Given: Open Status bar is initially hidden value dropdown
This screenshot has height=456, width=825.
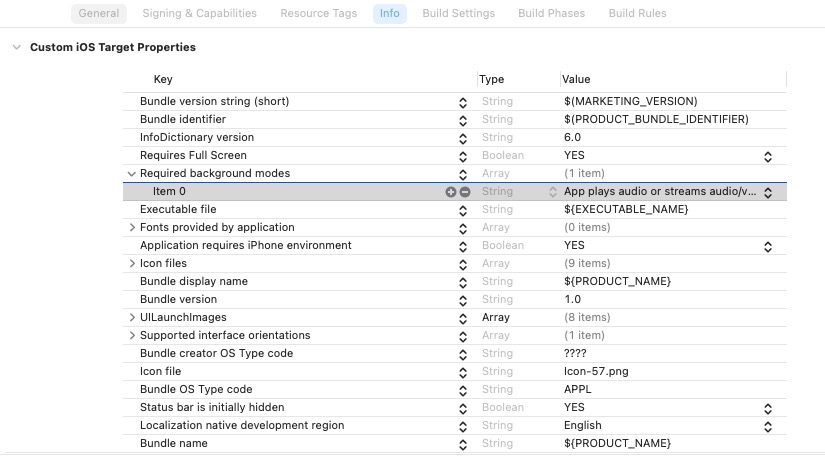Looking at the screenshot, I should tap(768, 408).
